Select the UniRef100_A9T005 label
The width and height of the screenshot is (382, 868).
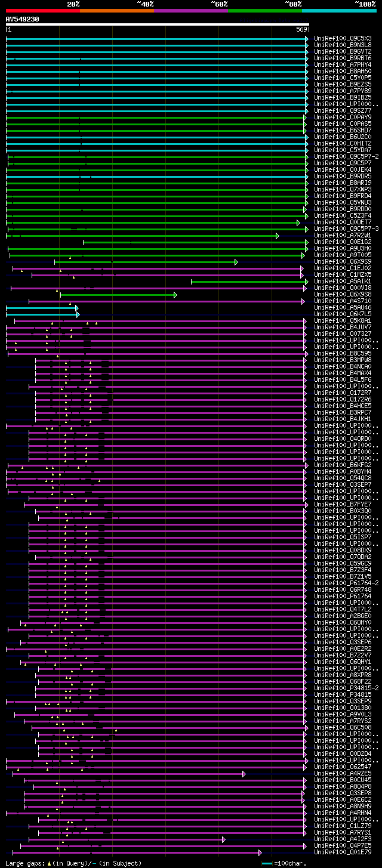tap(343, 255)
